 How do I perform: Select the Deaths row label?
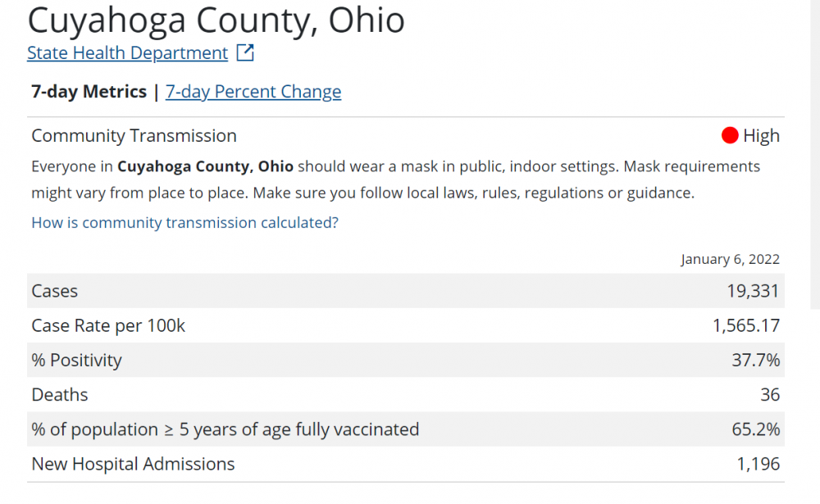pos(60,395)
